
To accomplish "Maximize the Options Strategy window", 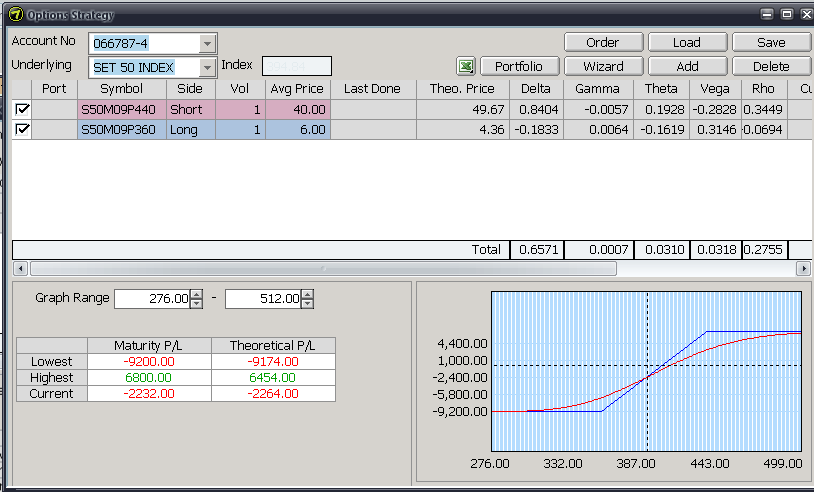I will 787,14.
